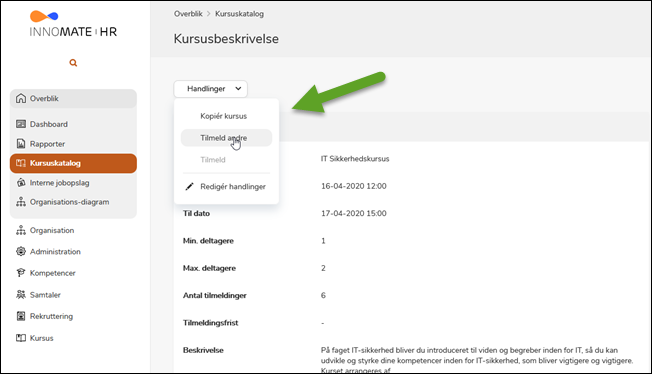652x374 pixels.
Task: Click the Kompetencer graduation icon
Action: point(21,273)
